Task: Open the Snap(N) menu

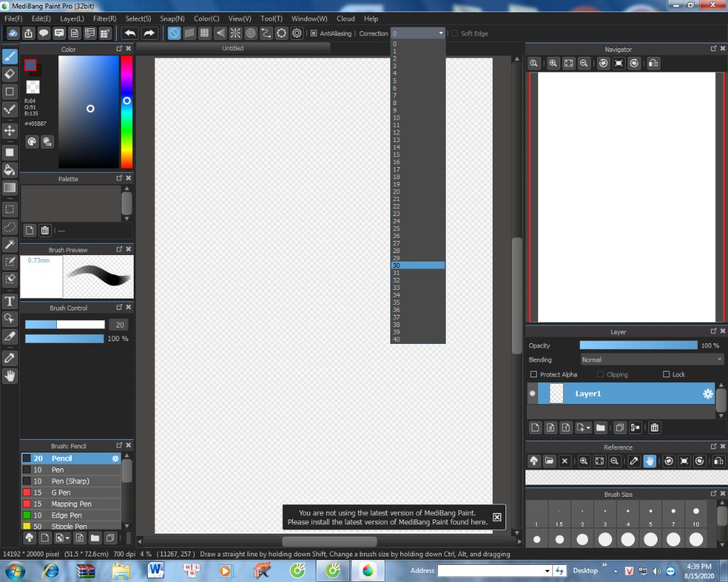Action: (x=172, y=18)
